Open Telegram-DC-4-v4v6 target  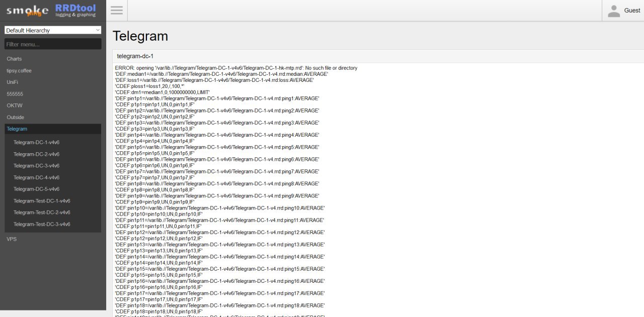click(x=36, y=177)
